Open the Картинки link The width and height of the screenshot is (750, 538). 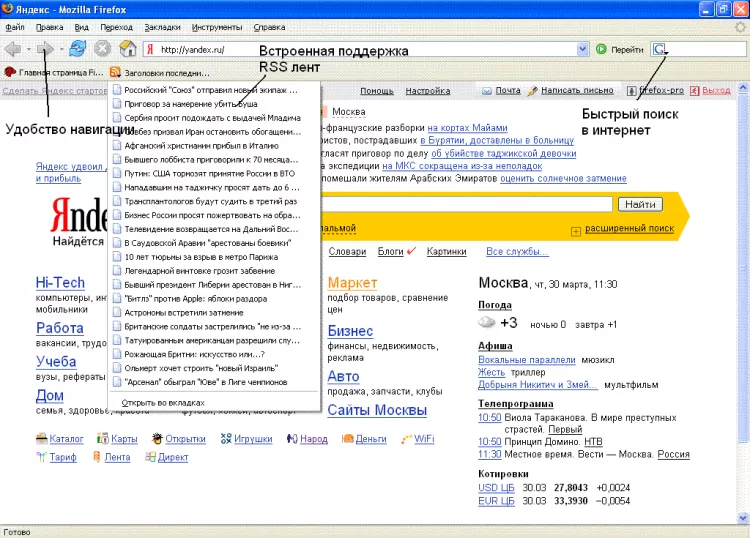(x=446, y=252)
